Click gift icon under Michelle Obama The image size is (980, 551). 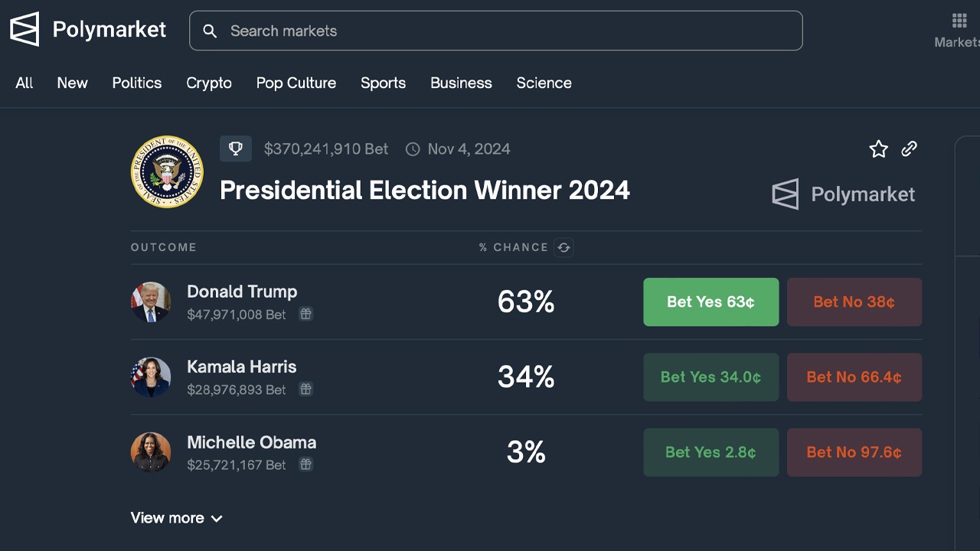305,464
